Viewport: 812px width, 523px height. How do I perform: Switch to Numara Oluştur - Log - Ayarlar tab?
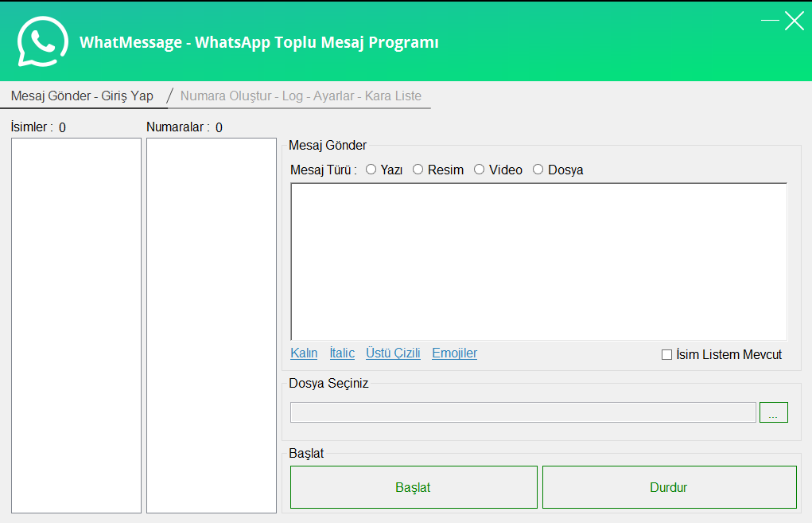tap(301, 96)
